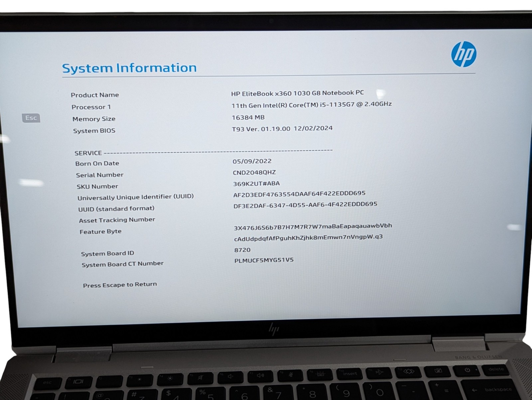Select the Feature Byte label

(100, 232)
